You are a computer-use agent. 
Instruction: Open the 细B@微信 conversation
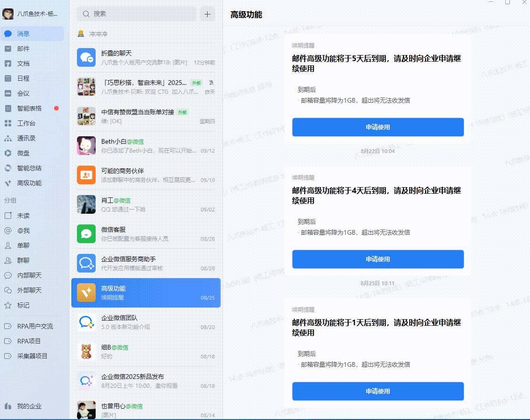(146, 352)
